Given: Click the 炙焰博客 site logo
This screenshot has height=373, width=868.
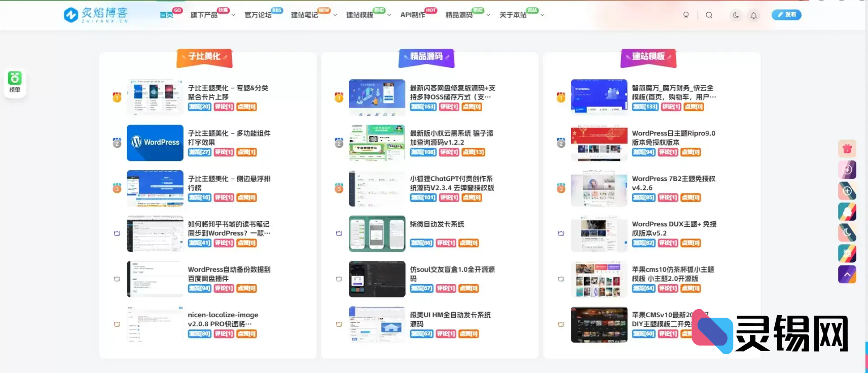Looking at the screenshot, I should pyautogui.click(x=96, y=15).
